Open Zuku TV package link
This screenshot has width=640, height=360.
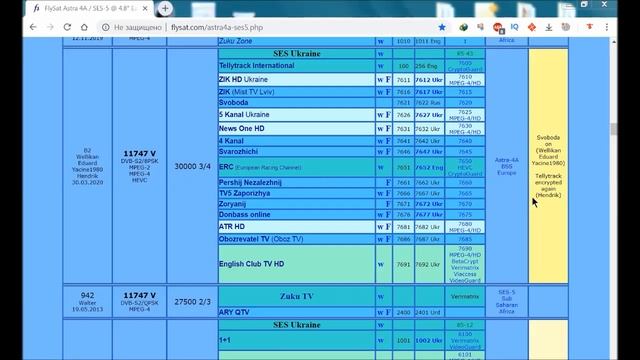coord(297,296)
